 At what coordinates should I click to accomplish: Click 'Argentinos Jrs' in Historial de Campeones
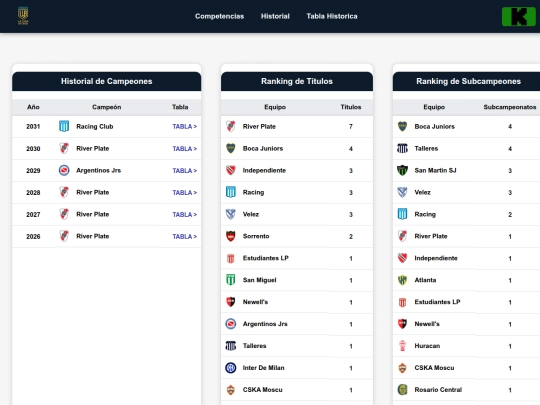98,170
